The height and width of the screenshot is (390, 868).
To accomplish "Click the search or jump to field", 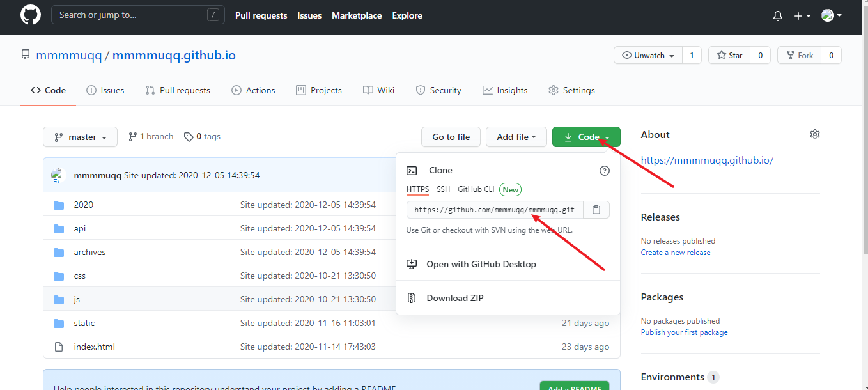I will [138, 15].
